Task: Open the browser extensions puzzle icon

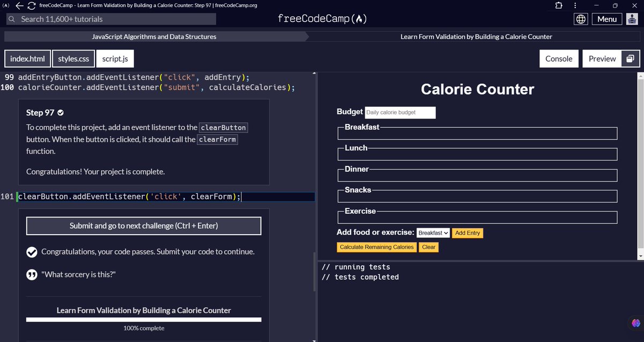Action: coord(559,5)
